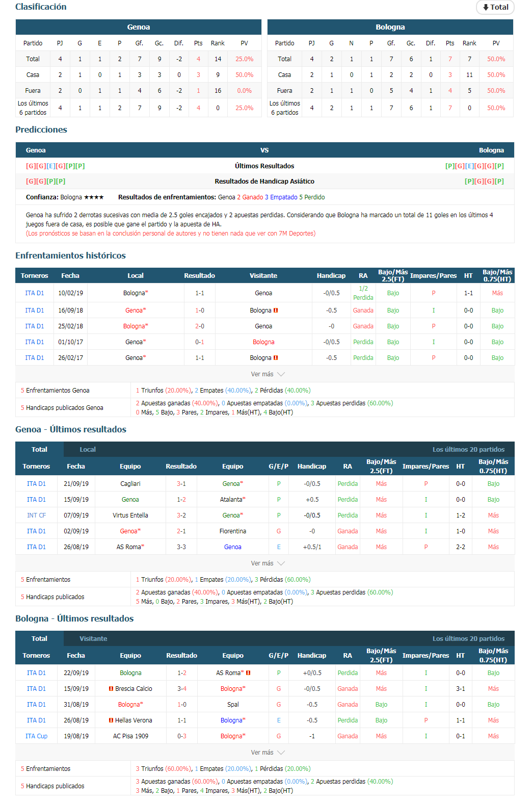Click Hellas Verona team name
Image resolution: width=532 pixels, height=801 pixels.
[134, 720]
